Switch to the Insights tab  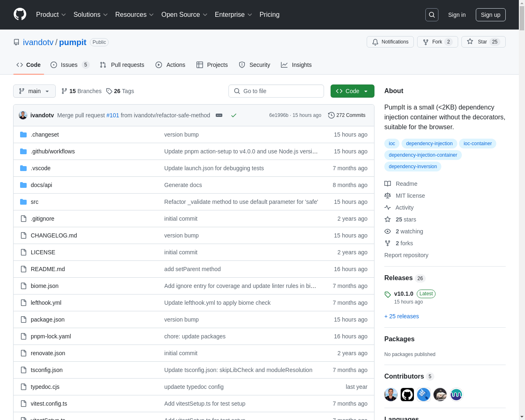coord(296,65)
